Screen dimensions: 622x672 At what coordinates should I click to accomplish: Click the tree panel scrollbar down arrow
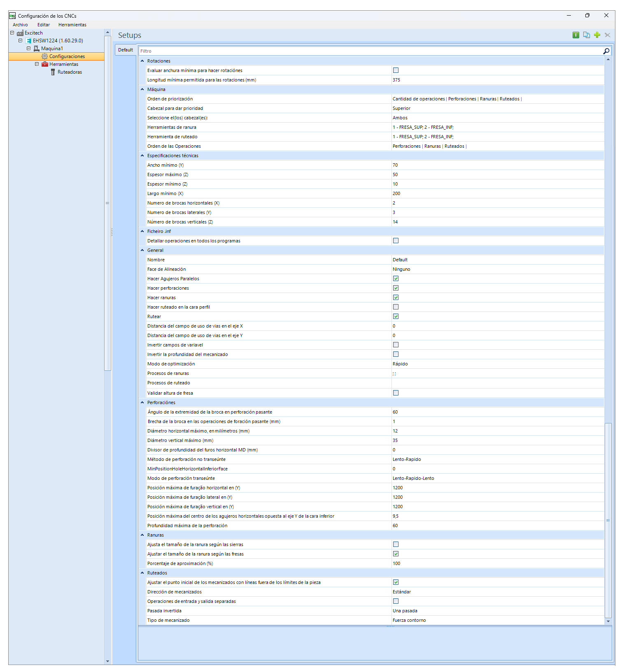(107, 661)
